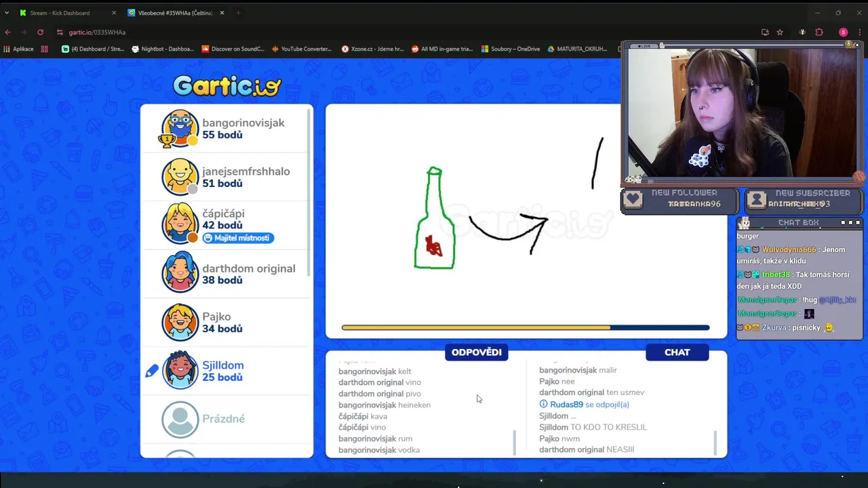Restore the browser window size
868x488 pixels.
838,13
